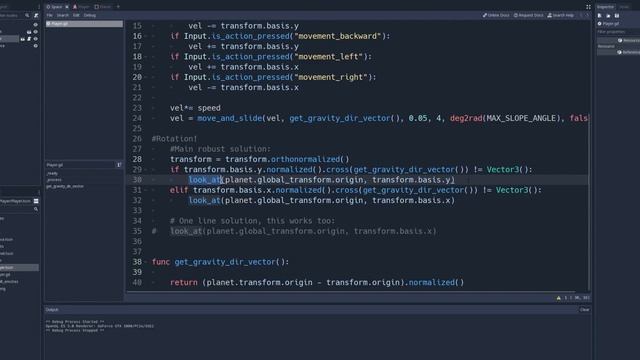The height and width of the screenshot is (360, 640).
Task: Select Player.gd in the open scripts list
Action: [x=84, y=24]
